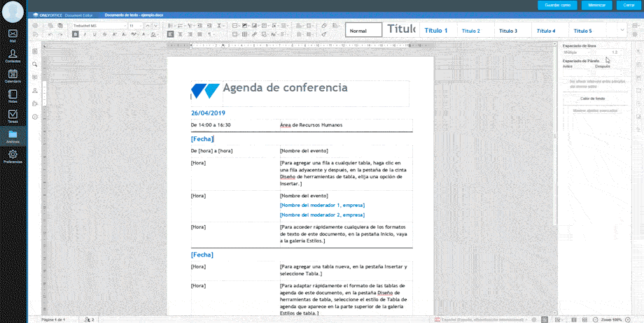Click the 'Agenda de conferencia' heading

click(x=285, y=88)
